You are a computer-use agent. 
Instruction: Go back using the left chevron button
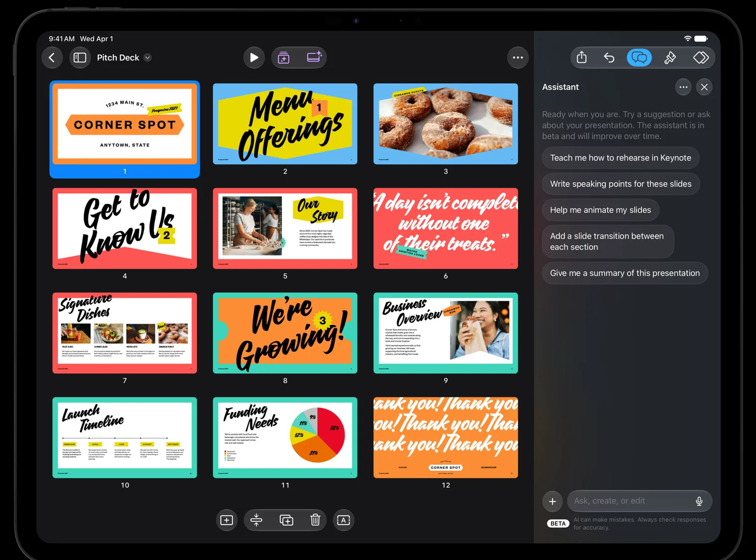pyautogui.click(x=52, y=58)
